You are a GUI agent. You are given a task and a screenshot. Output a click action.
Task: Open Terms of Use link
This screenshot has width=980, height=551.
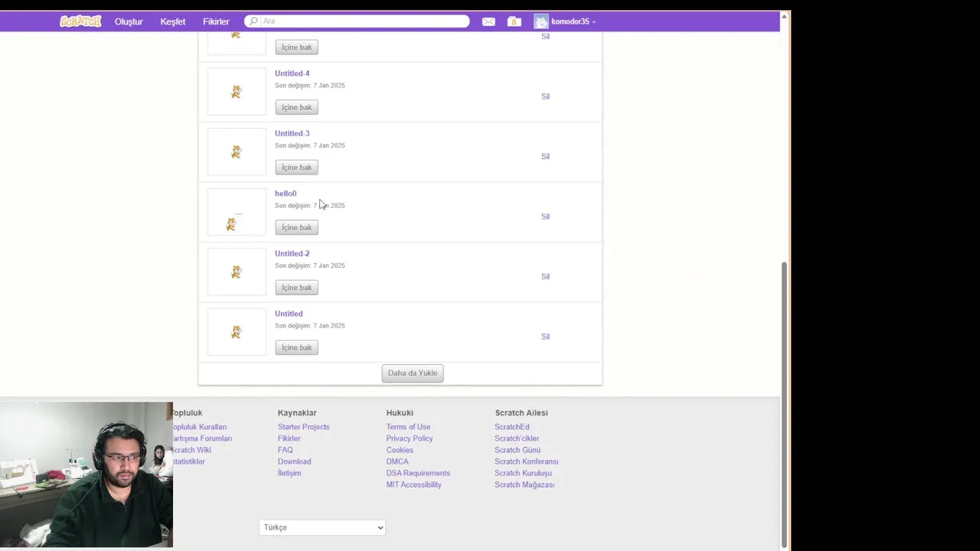click(x=408, y=427)
